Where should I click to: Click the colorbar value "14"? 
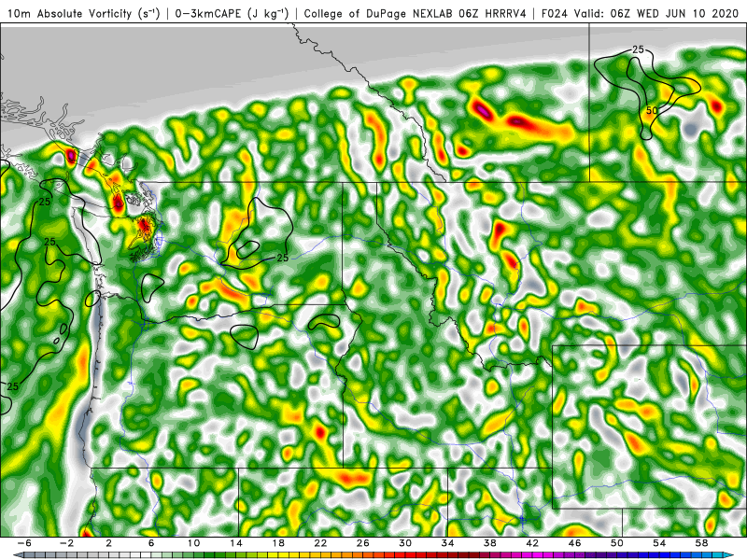click(x=236, y=543)
